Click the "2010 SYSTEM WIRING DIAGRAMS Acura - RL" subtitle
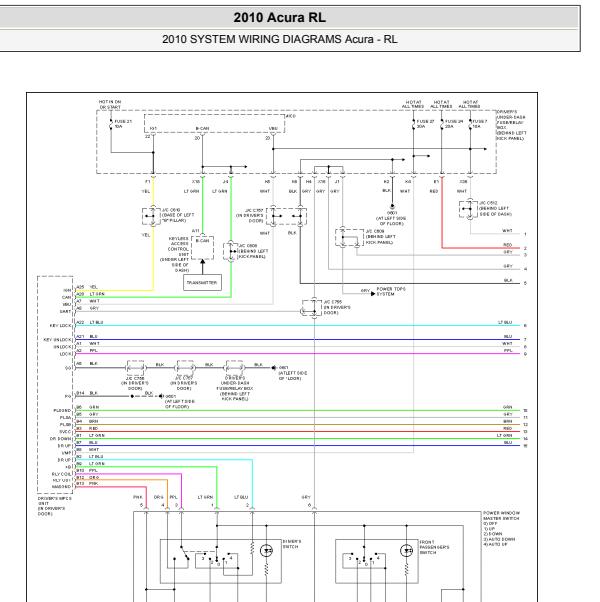This screenshot has height=602, width=600. click(x=279, y=39)
